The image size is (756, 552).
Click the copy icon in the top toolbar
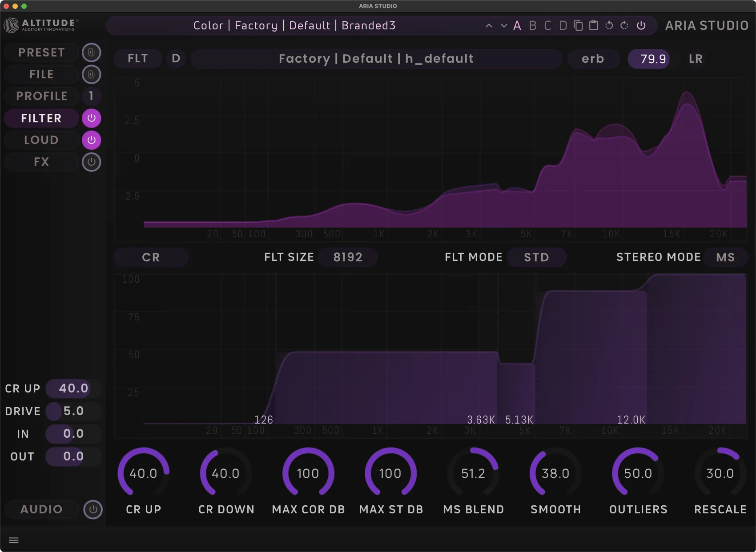coord(578,25)
